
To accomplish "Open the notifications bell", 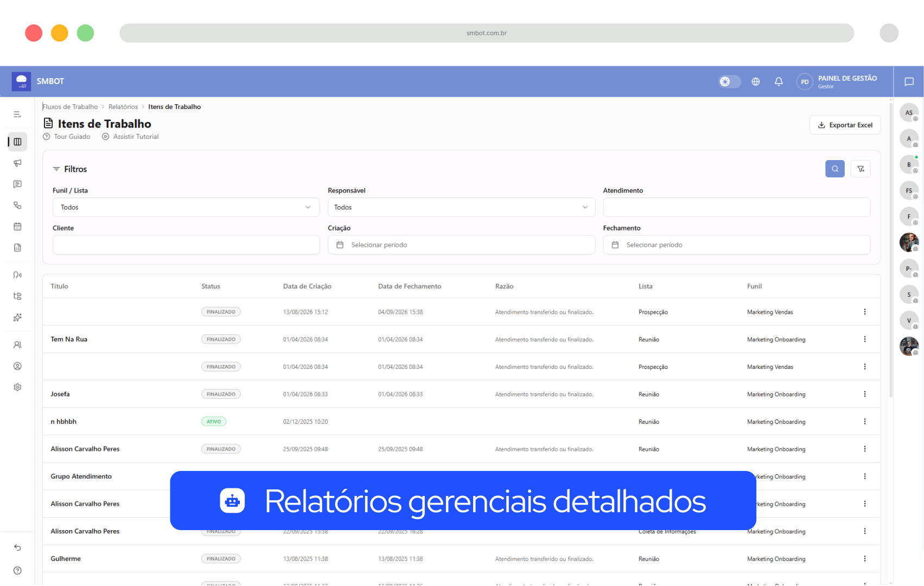I will (779, 81).
